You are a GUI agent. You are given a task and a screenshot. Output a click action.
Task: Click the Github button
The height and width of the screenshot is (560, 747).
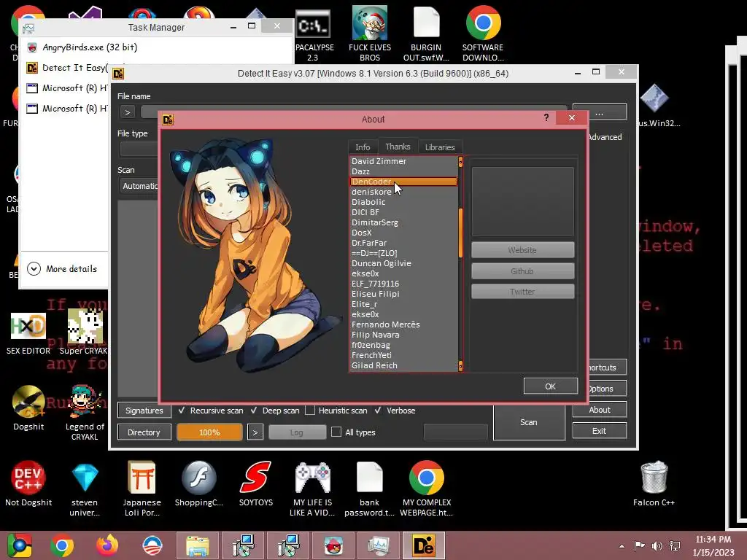point(522,271)
